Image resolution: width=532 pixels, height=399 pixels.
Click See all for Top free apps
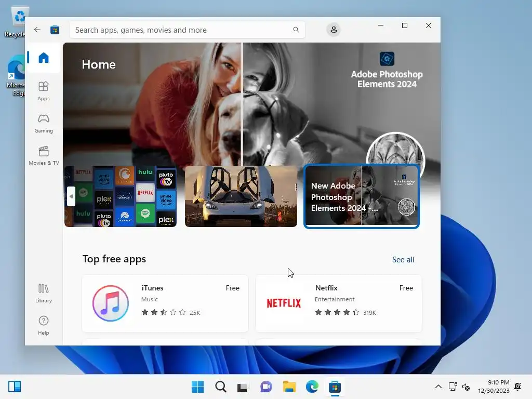[403, 260]
